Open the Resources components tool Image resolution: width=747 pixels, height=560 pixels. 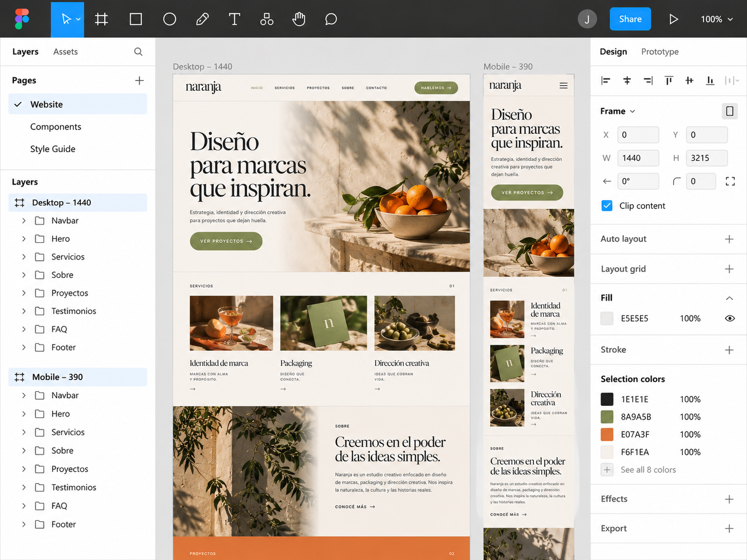click(x=267, y=19)
